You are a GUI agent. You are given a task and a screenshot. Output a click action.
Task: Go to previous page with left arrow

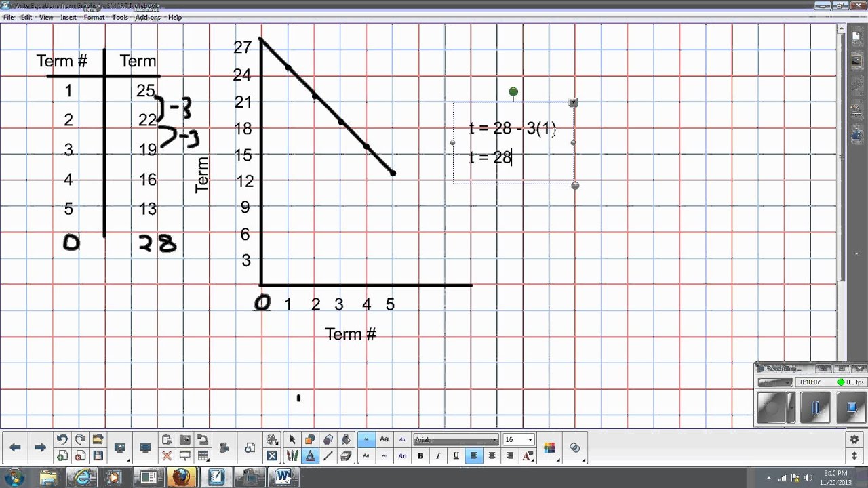tap(15, 447)
